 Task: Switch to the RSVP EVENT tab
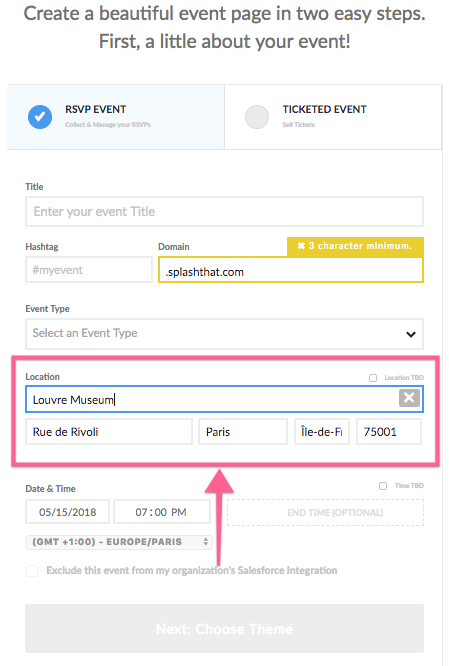point(116,117)
